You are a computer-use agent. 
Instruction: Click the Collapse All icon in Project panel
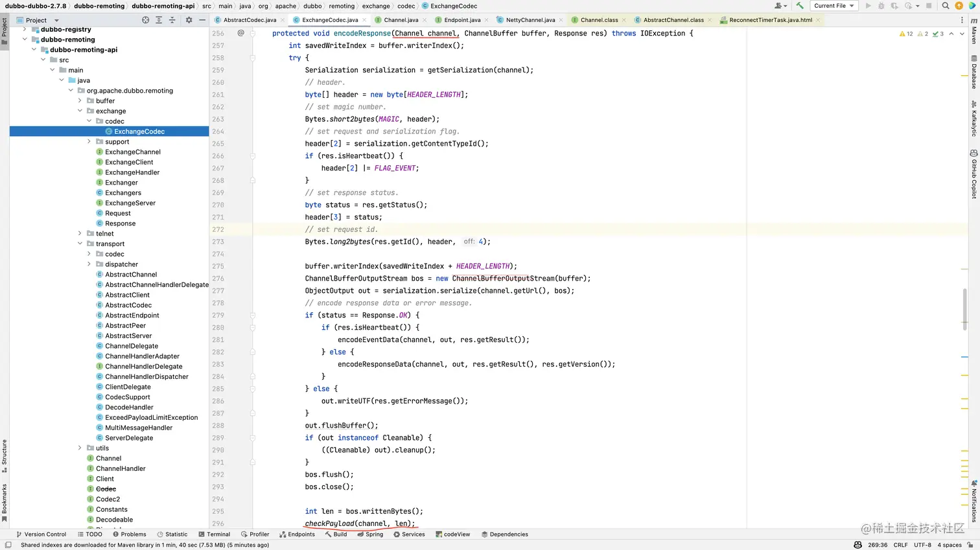point(172,20)
